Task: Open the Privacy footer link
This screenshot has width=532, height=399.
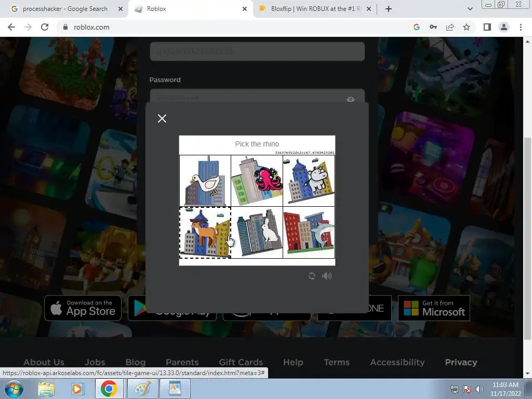Action: [x=461, y=362]
